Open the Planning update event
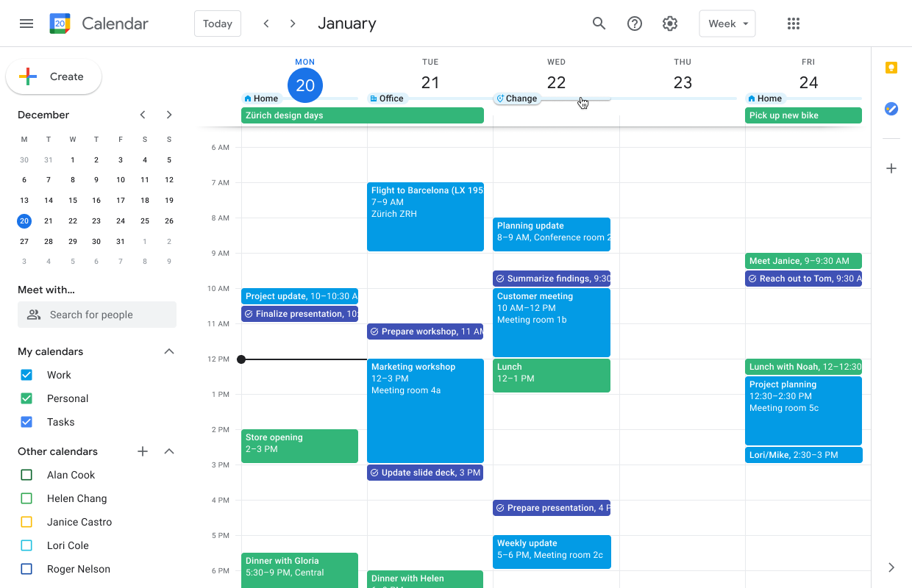The width and height of the screenshot is (912, 588). [x=552, y=234]
